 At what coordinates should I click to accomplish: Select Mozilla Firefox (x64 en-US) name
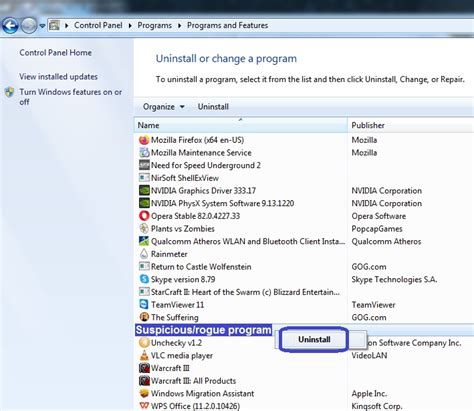(197, 140)
